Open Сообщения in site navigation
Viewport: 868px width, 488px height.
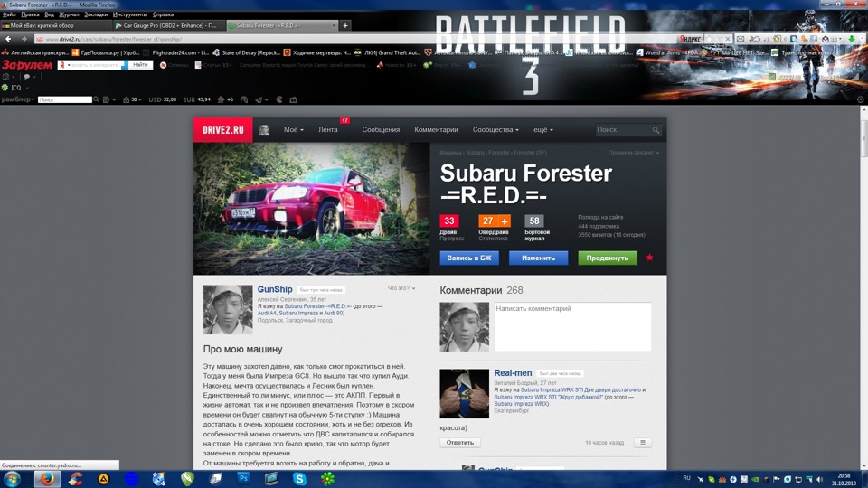pyautogui.click(x=381, y=129)
